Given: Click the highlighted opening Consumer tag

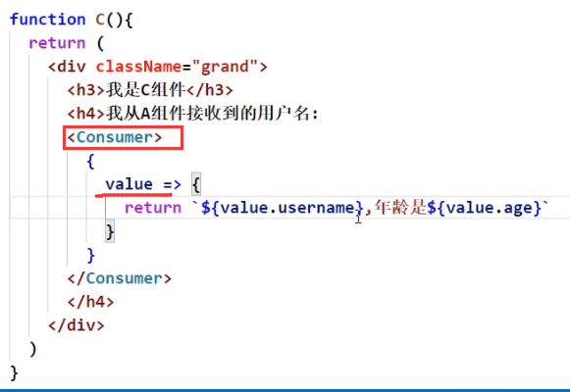Looking at the screenshot, I should (115, 137).
